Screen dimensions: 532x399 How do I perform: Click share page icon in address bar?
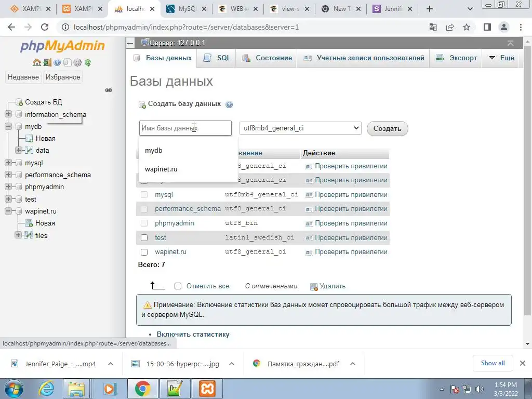[x=450, y=27]
